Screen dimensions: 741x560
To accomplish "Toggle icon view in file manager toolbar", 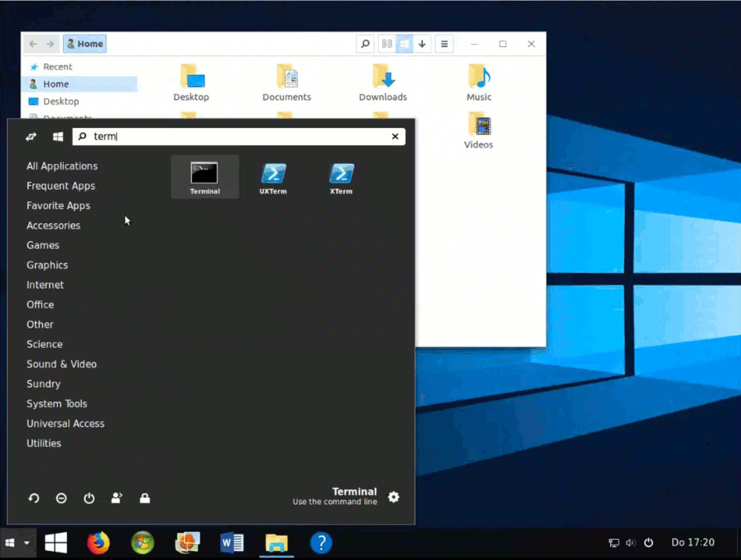I will [404, 44].
